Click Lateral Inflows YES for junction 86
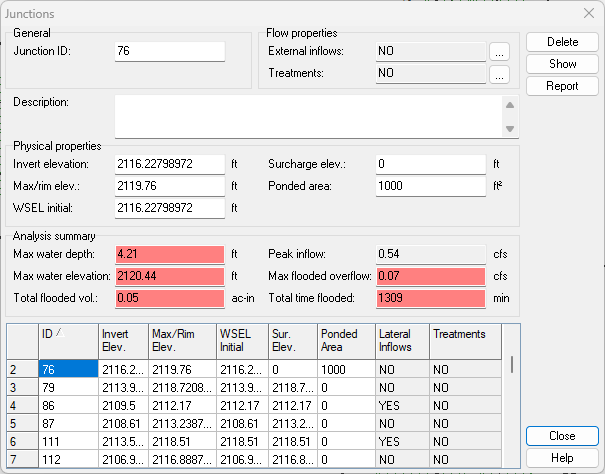Viewport: 605px width, 474px height. [x=402, y=405]
